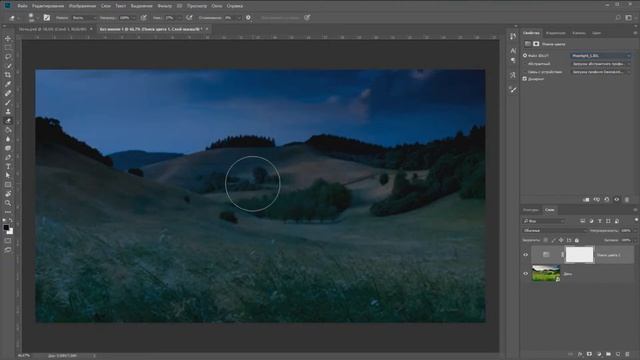Open the device link profile dropdown
The width and height of the screenshot is (640, 360).
[601, 72]
